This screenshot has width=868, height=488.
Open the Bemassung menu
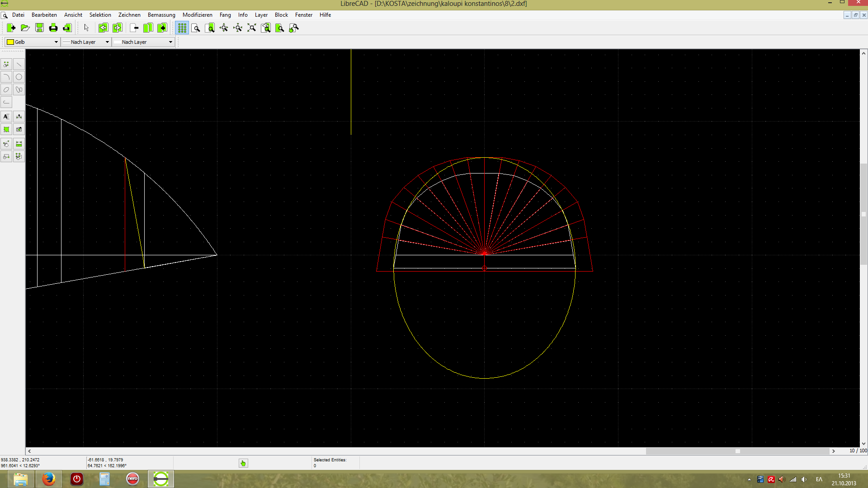pyautogui.click(x=161, y=15)
